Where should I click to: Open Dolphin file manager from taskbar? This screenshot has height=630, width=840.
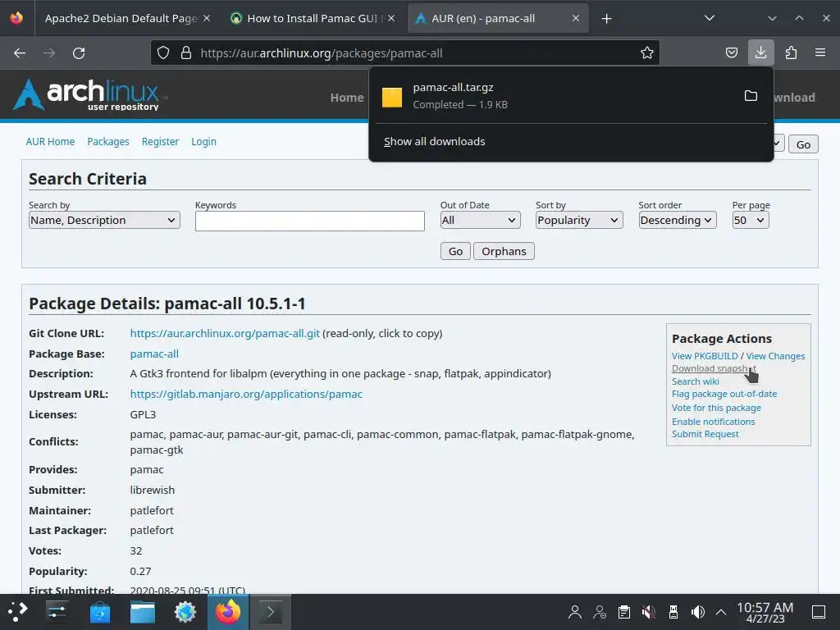143,612
